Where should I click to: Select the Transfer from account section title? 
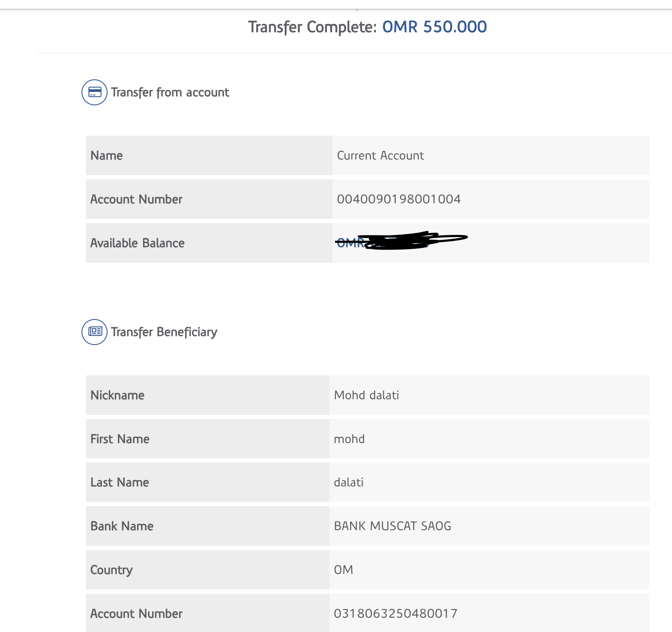(170, 92)
